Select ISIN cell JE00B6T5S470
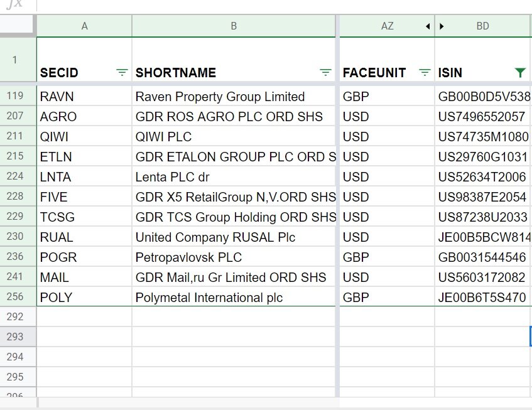532x410 pixels. click(482, 297)
